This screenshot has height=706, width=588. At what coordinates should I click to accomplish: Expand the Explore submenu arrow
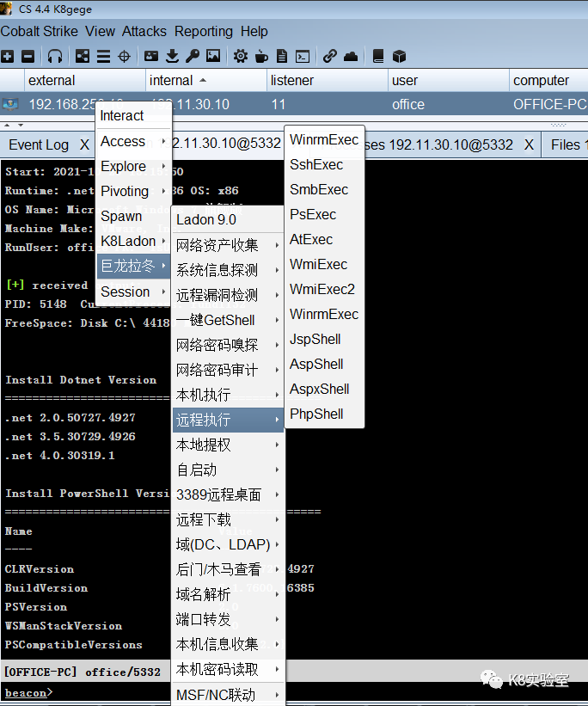(x=164, y=166)
